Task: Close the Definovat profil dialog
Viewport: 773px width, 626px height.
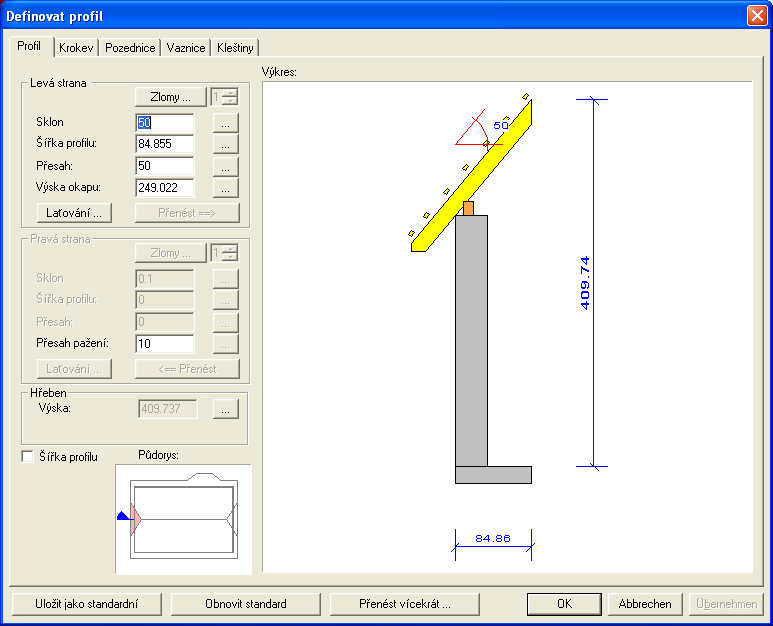Action: click(x=757, y=16)
